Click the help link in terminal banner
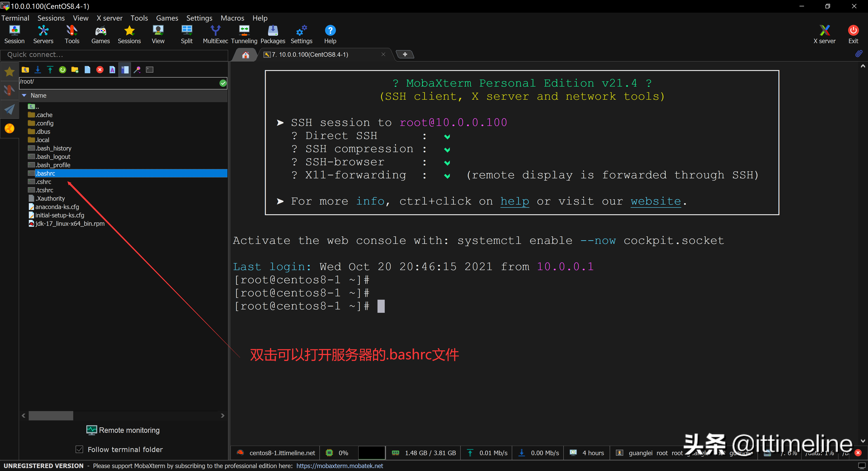868x471 pixels. [514, 201]
